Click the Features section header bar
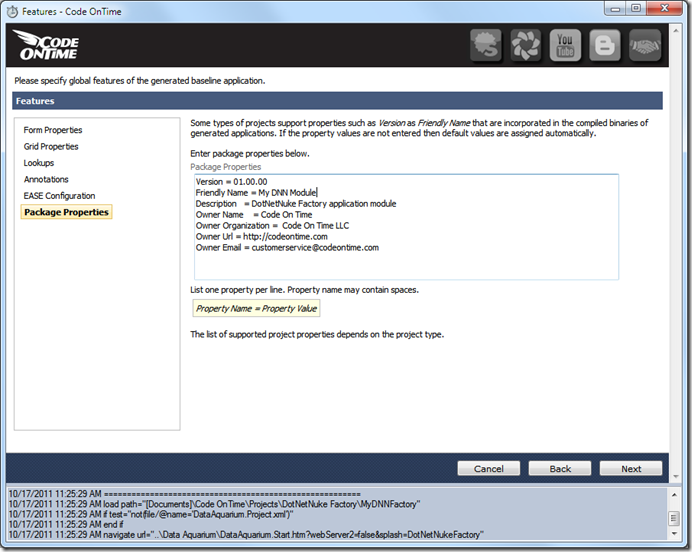Image resolution: width=692 pixels, height=552 pixels. coord(337,101)
